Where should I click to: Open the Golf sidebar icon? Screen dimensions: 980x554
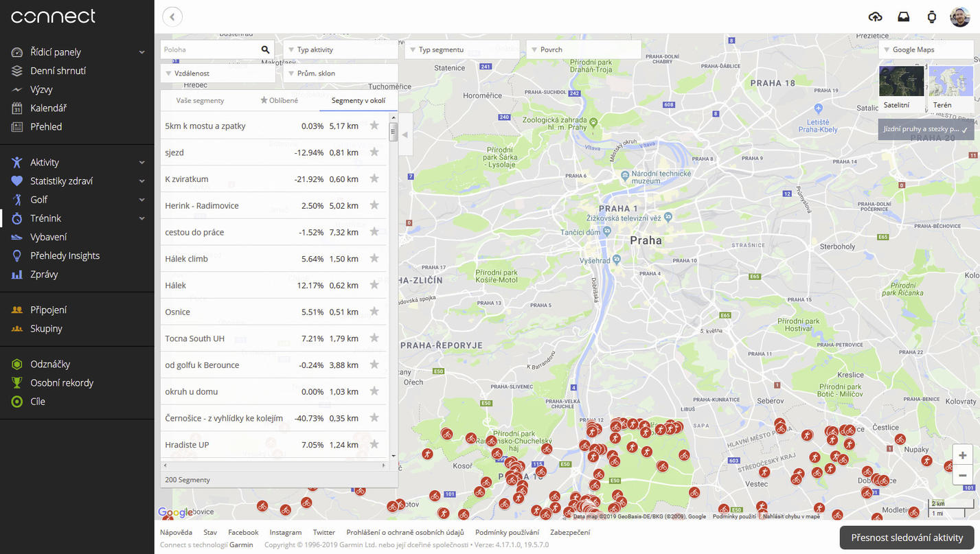17,200
